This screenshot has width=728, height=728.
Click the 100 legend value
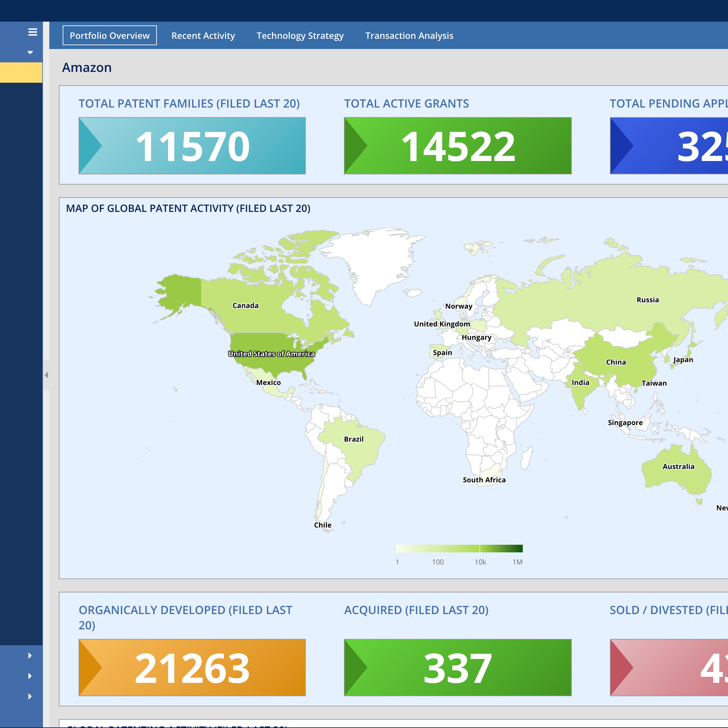[438, 562]
